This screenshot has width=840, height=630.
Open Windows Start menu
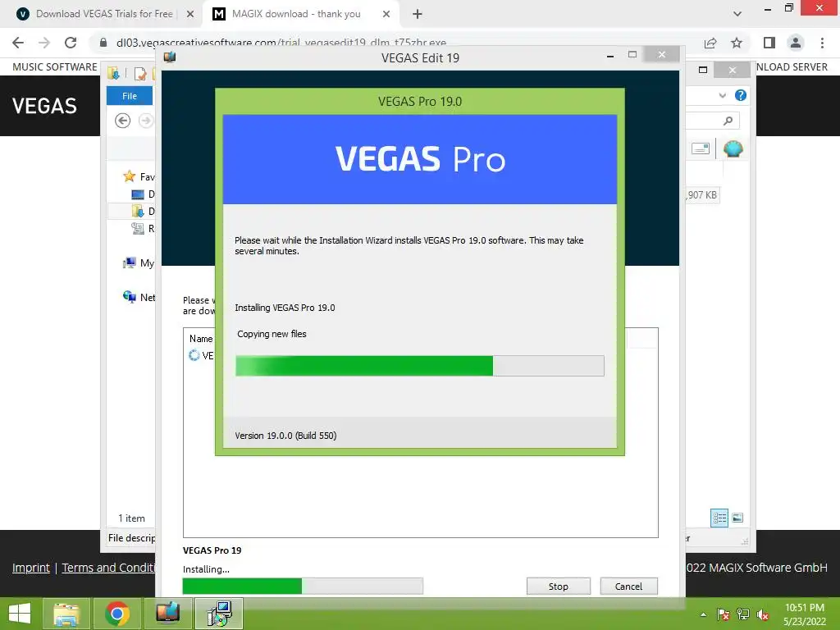point(20,614)
